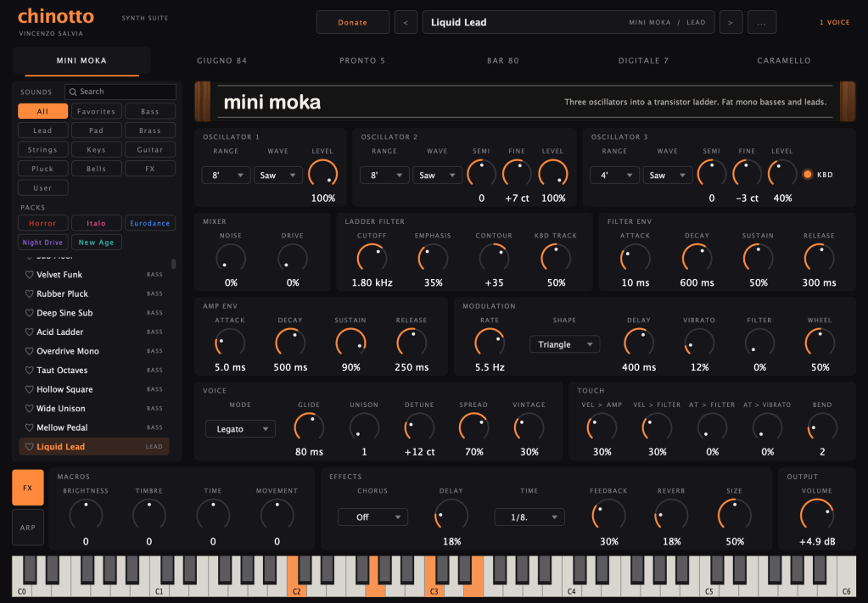Open the Chorus effect dropdown
Viewport: 868px width, 603px height.
[x=372, y=516]
